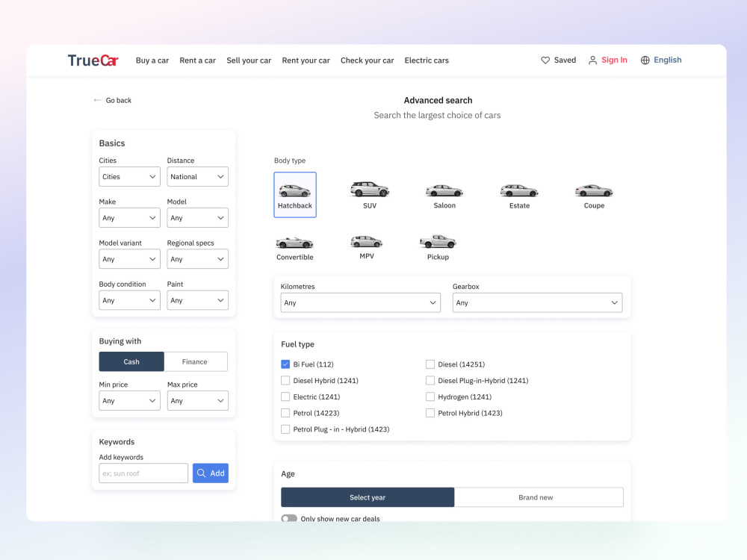Open Buy a car menu
747x560 pixels.
(x=152, y=60)
